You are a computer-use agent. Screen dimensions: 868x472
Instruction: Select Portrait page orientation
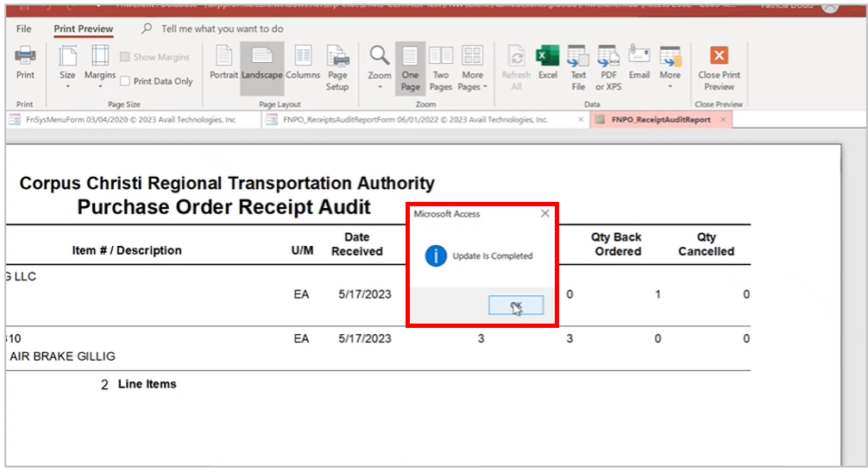[x=223, y=64]
